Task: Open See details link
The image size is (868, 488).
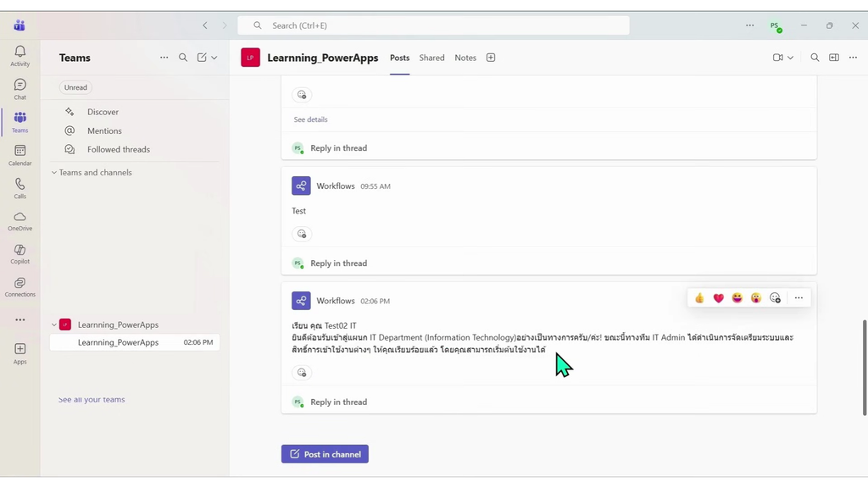Action: click(310, 119)
